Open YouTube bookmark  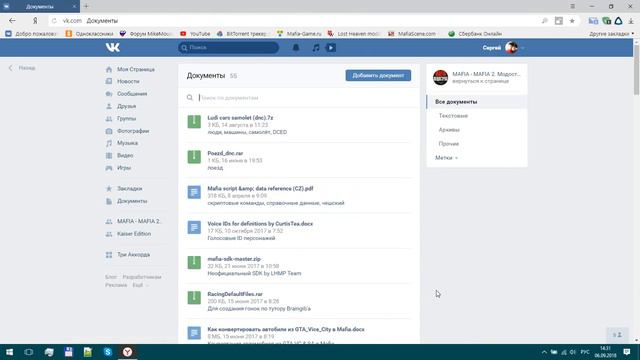click(195, 34)
